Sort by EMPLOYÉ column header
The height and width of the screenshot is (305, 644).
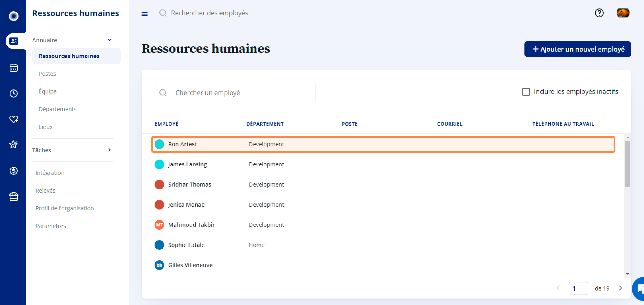(x=166, y=124)
